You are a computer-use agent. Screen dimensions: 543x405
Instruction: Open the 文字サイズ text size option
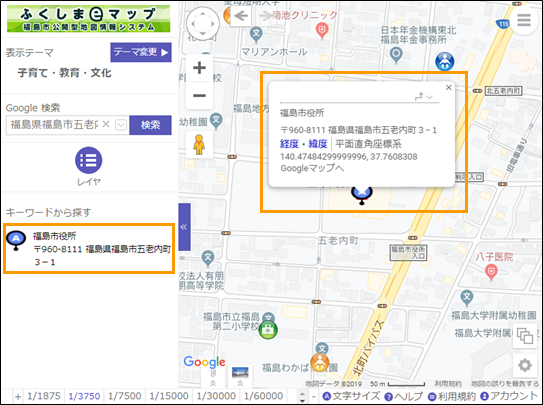pyautogui.click(x=350, y=396)
